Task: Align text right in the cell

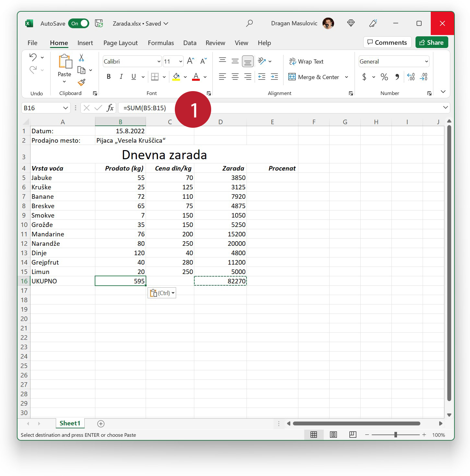Action: click(x=248, y=77)
